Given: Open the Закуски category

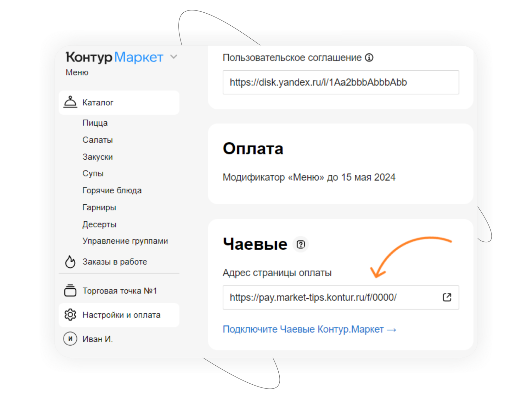Looking at the screenshot, I should click(98, 157).
